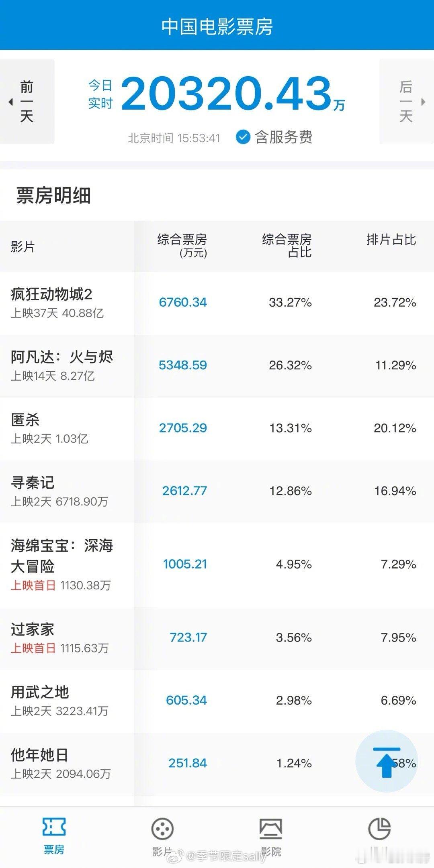Switch to the 影院 tab
The height and width of the screenshot is (868, 434).
point(271,837)
